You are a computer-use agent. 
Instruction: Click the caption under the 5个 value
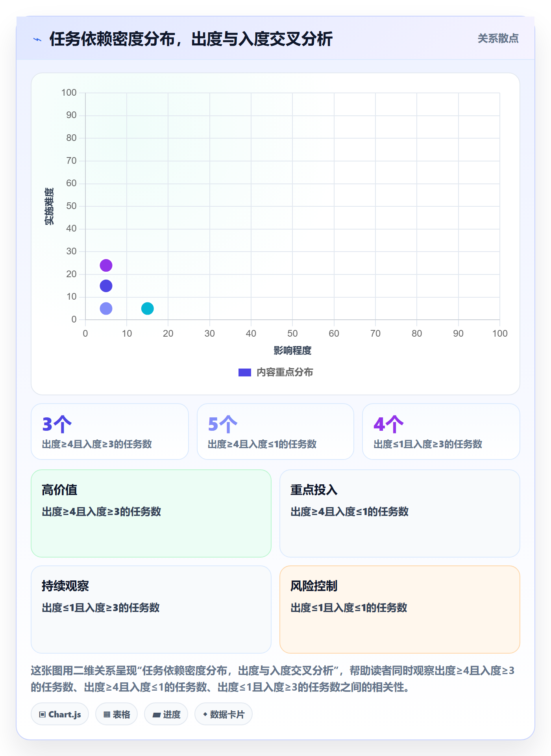(x=262, y=444)
